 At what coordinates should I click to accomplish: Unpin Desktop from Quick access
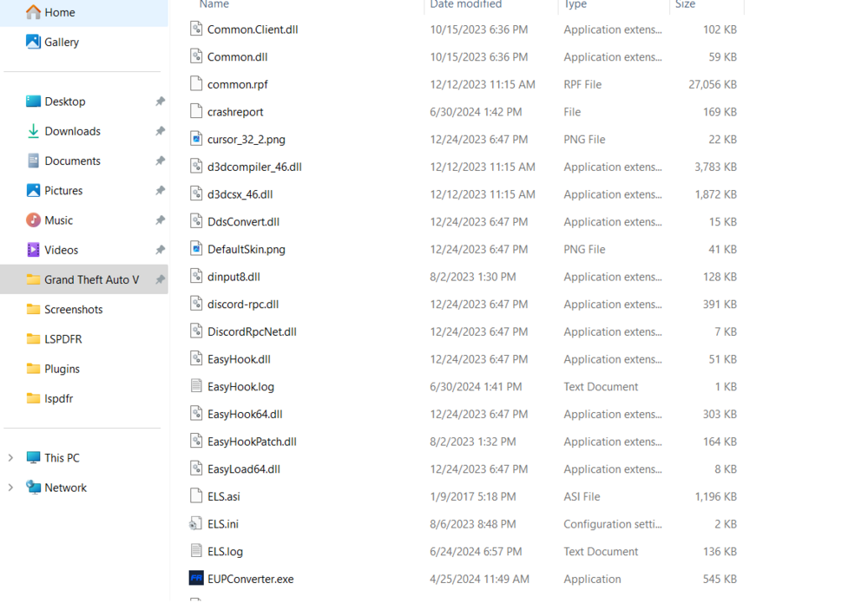pos(160,102)
